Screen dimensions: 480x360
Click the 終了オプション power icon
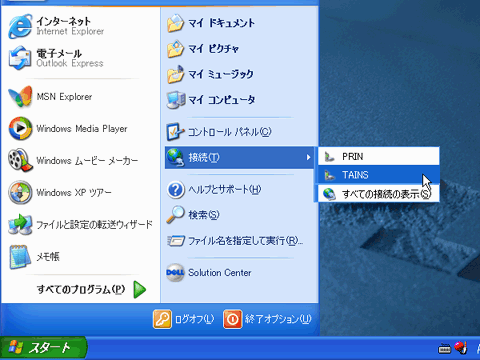[233, 319]
